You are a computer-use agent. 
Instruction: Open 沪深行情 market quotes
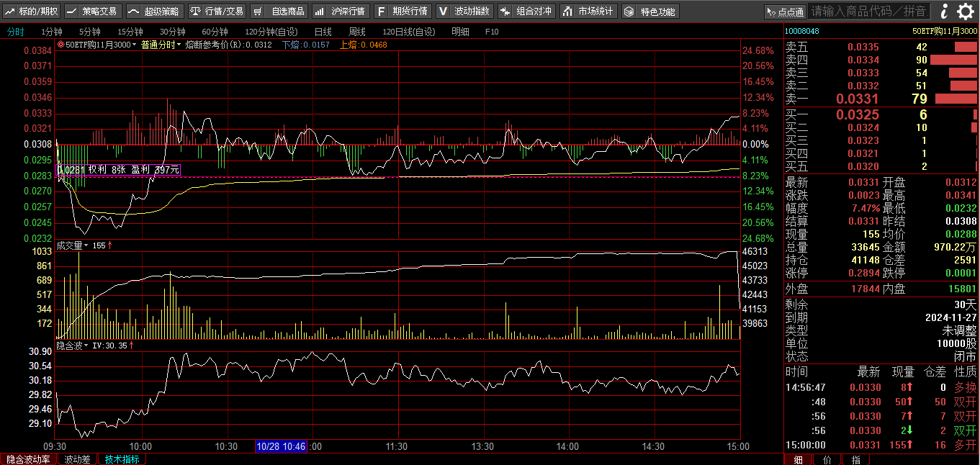click(x=341, y=12)
